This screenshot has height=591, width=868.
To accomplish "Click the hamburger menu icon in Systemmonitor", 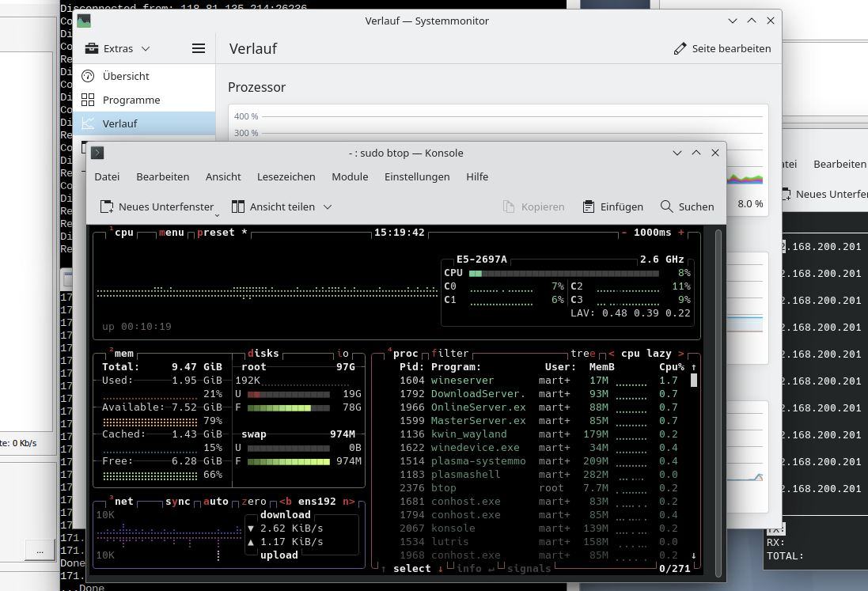I will point(198,49).
